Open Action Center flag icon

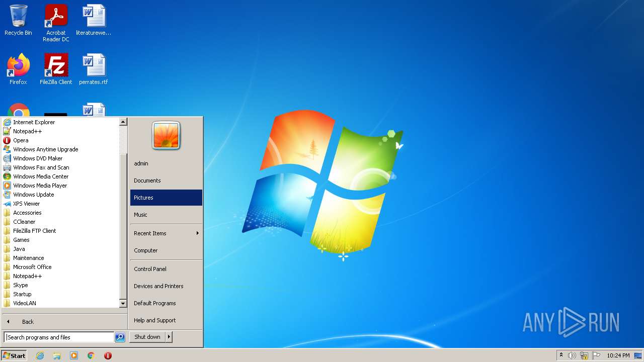click(596, 355)
